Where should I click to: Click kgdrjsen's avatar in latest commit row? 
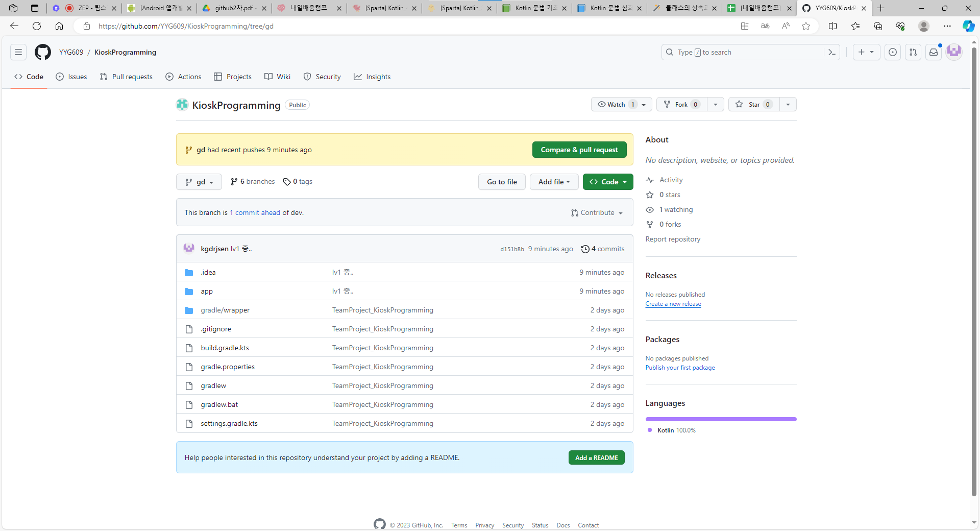[x=189, y=249]
